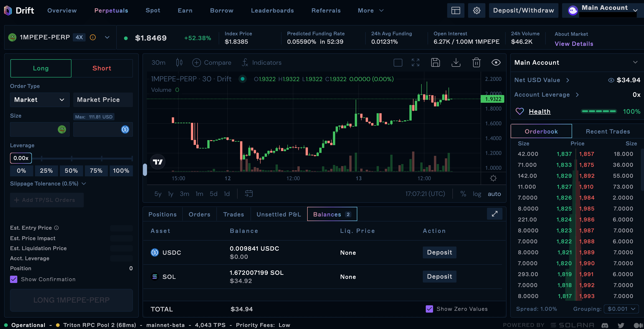Switch to the Unsettled P&L tab

[x=279, y=214]
